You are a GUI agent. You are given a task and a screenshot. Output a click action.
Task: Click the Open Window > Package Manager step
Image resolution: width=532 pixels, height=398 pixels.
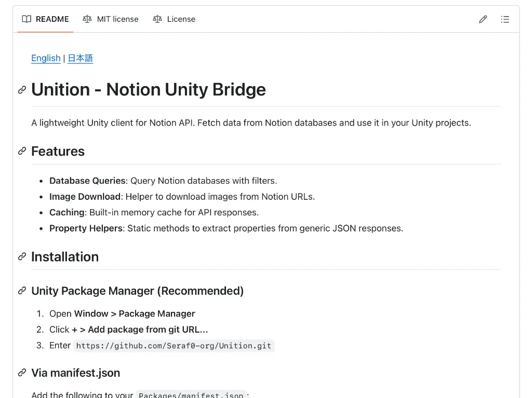[122, 313]
